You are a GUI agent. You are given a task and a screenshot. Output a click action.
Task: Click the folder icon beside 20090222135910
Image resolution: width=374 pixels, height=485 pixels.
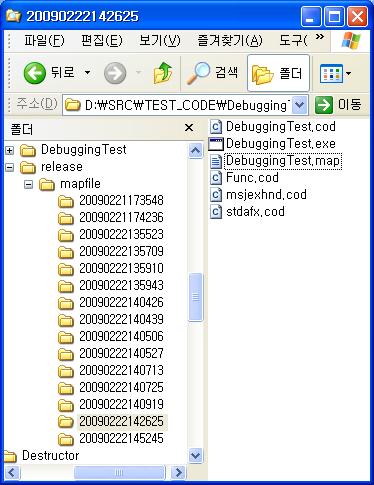[x=66, y=269]
